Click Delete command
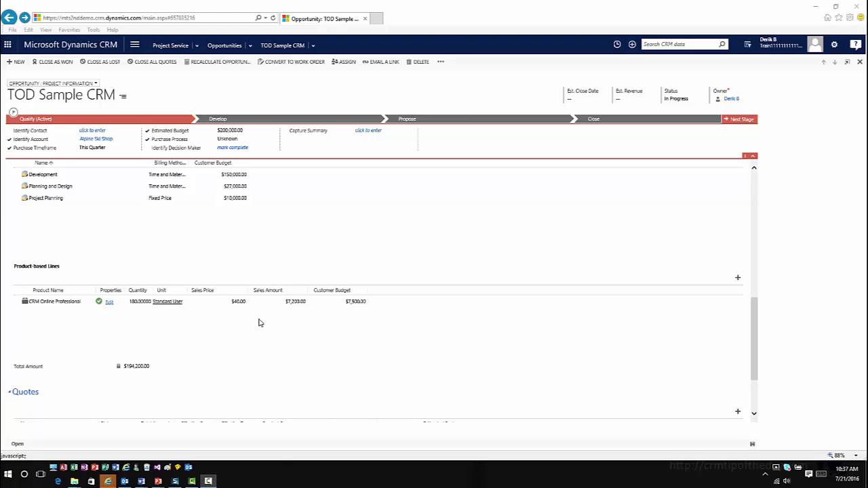 pyautogui.click(x=418, y=62)
